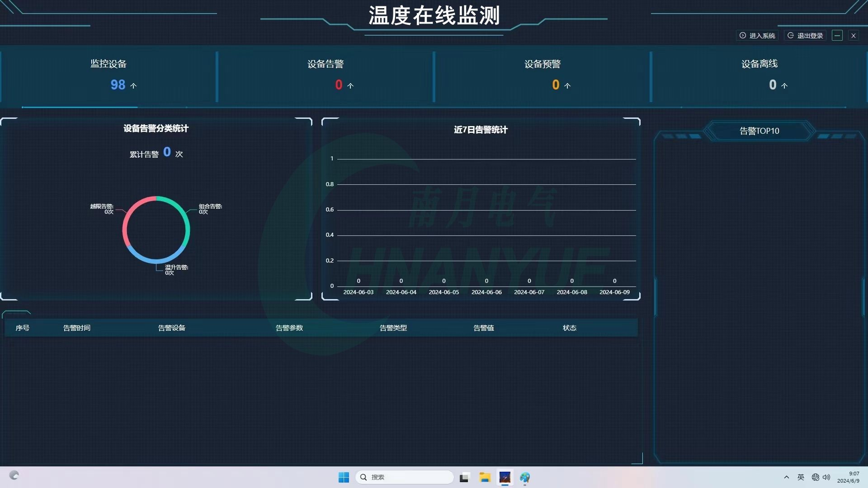Open File Explorer from taskbar

[485, 477]
